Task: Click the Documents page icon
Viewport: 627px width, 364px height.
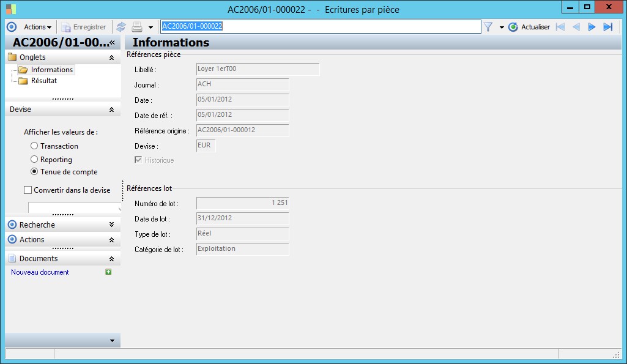Action: [12, 258]
